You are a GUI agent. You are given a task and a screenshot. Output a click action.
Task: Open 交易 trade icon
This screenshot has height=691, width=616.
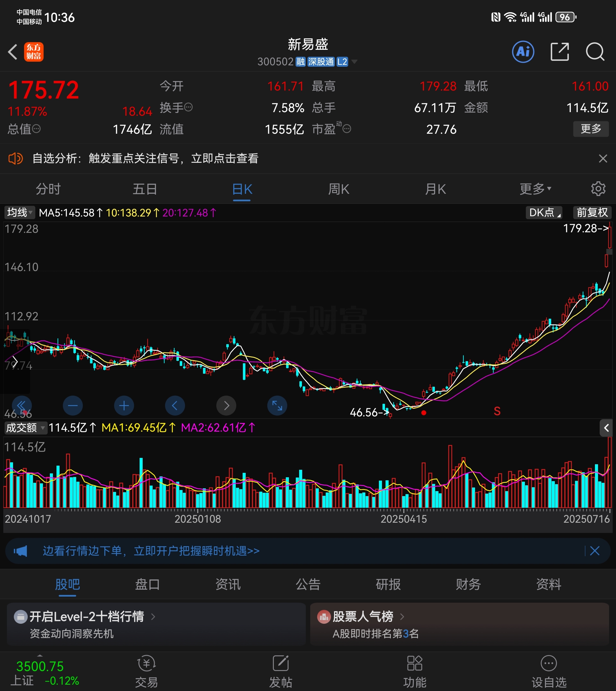coord(146,672)
